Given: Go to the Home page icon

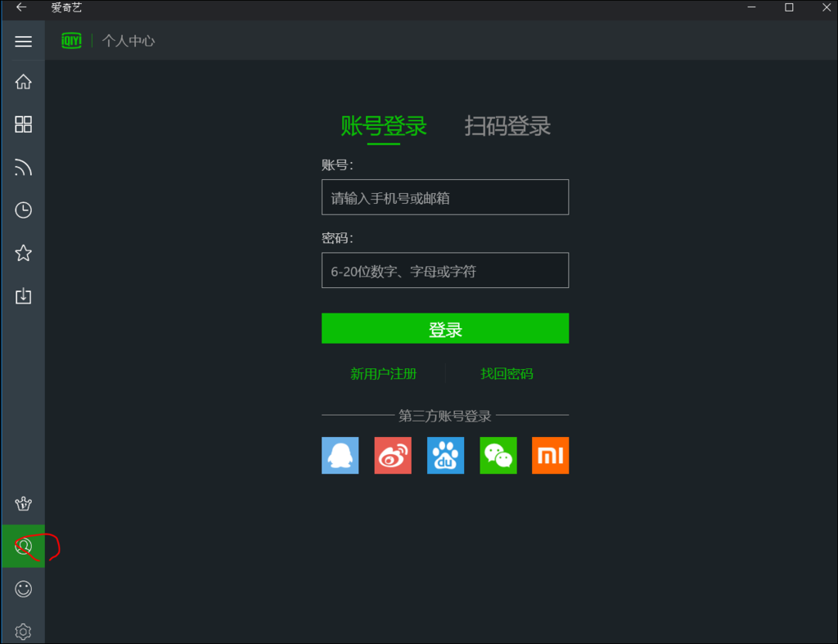Looking at the screenshot, I should coord(23,82).
